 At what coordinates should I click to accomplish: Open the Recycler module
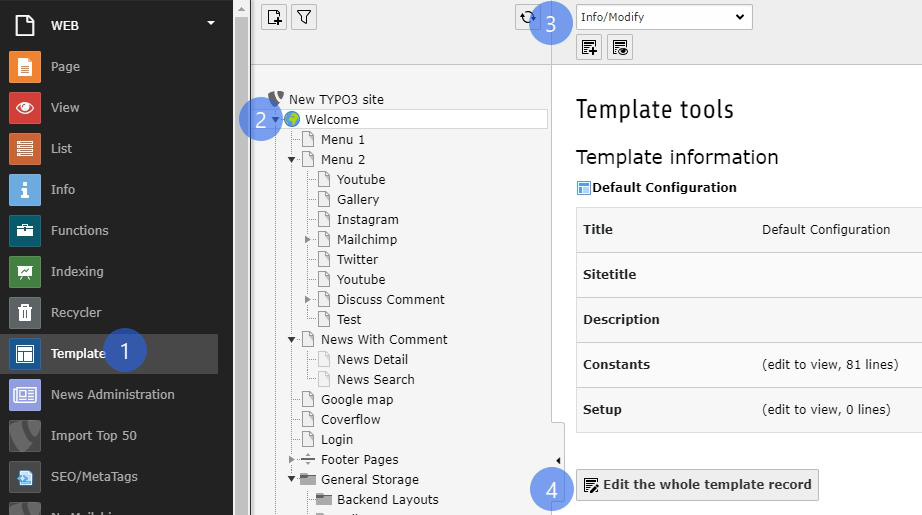[x=75, y=313]
